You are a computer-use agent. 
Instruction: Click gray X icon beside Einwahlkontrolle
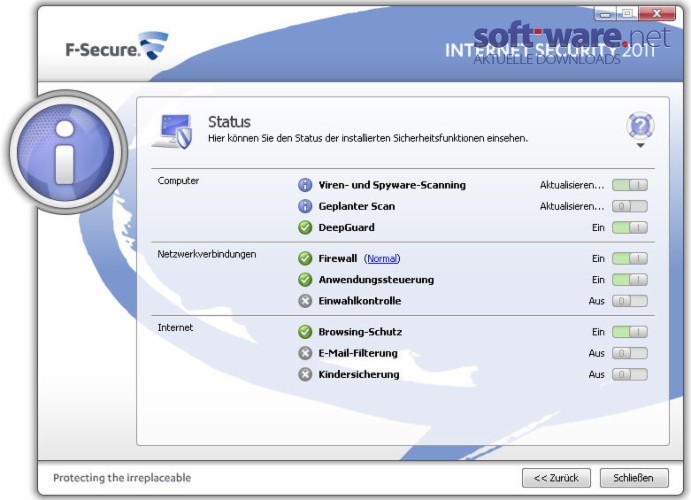pos(305,301)
